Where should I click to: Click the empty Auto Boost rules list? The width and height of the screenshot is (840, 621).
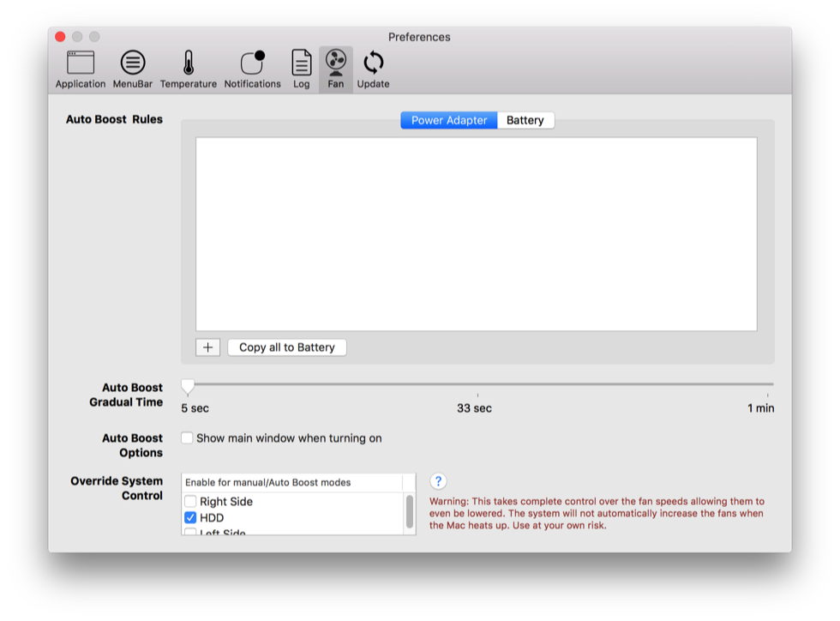coord(477,234)
